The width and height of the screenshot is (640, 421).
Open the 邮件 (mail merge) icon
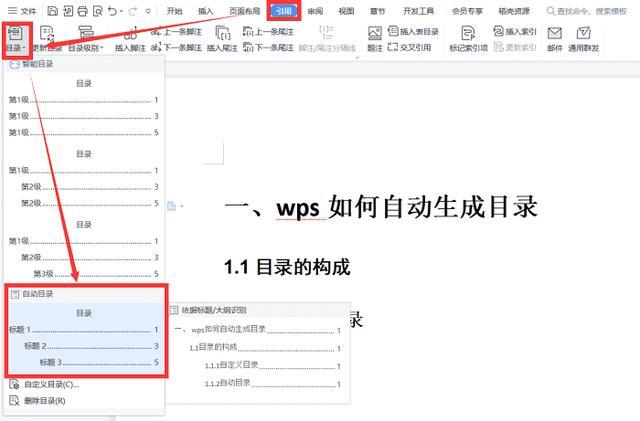555,38
